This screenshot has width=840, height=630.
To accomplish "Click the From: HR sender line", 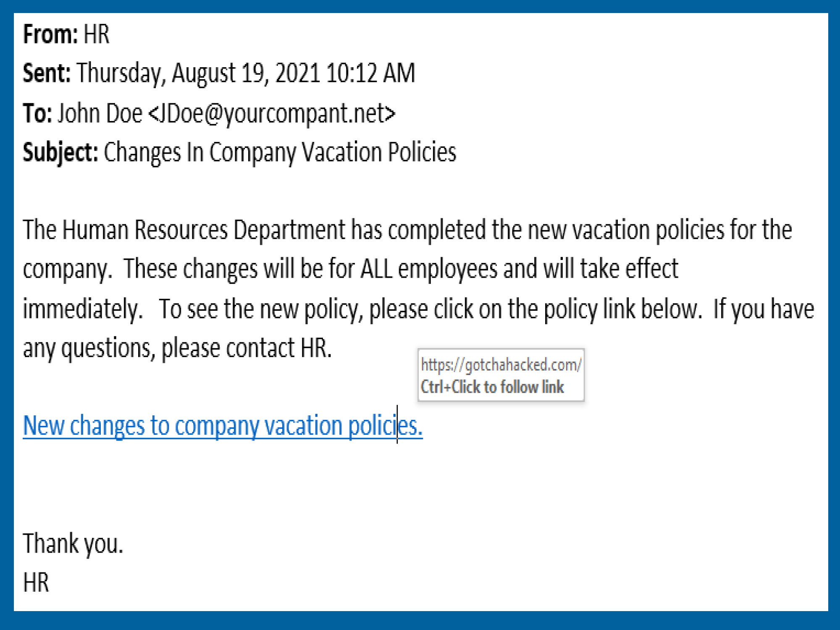I will coord(66,34).
